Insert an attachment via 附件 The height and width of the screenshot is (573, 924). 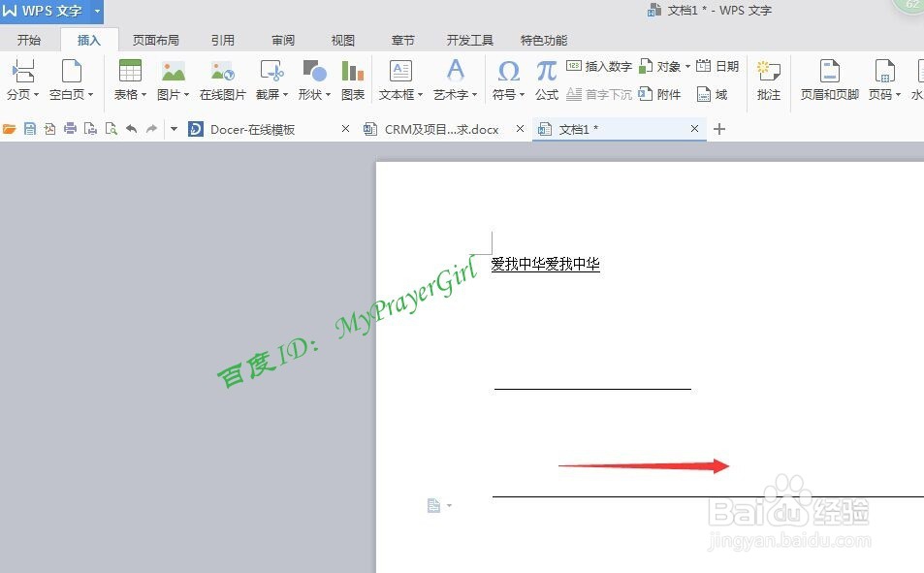[x=669, y=94]
